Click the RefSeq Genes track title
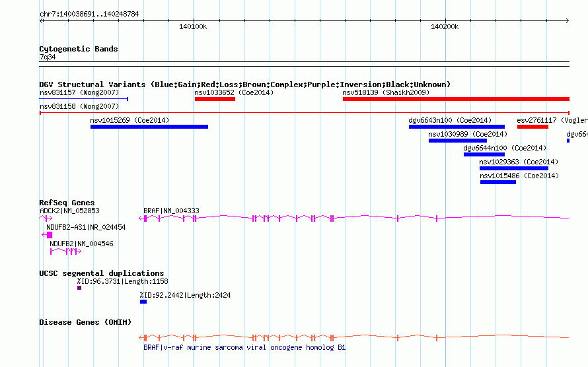 [x=67, y=203]
